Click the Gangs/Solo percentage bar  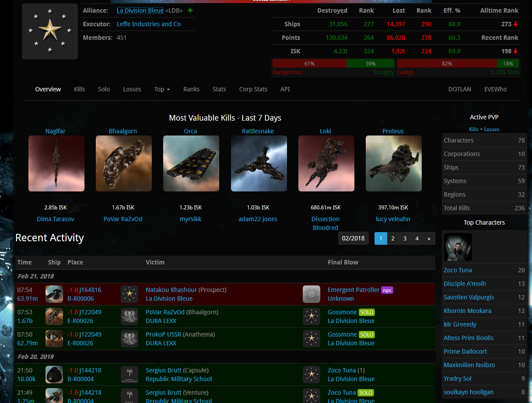[x=458, y=63]
